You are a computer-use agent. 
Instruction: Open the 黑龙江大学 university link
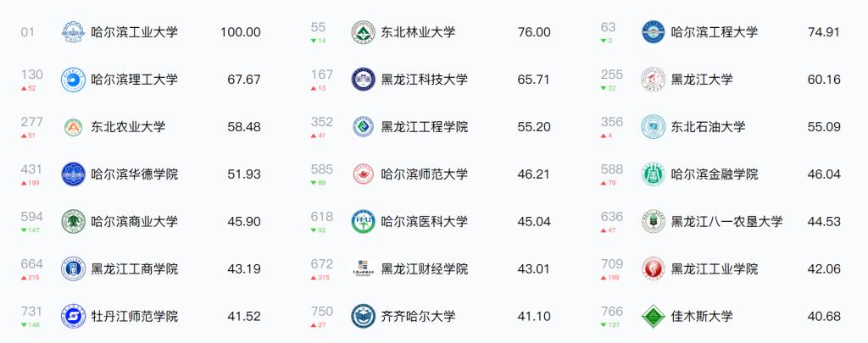(702, 80)
